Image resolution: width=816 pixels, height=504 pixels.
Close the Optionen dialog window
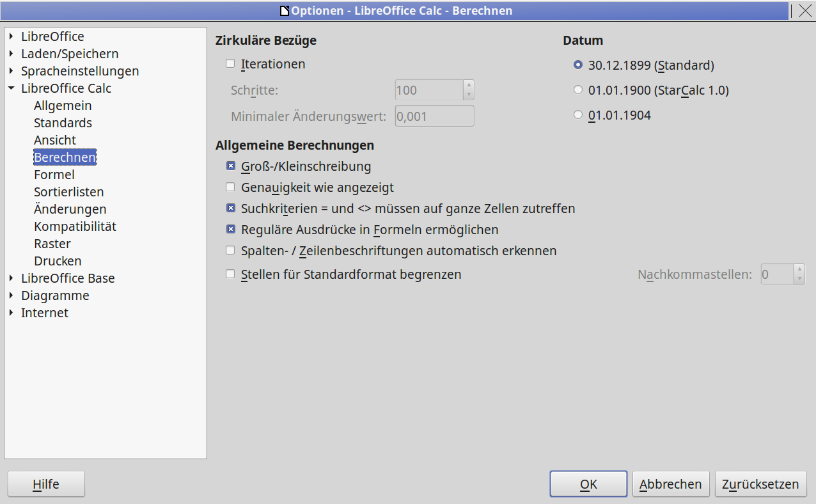pos(805,10)
